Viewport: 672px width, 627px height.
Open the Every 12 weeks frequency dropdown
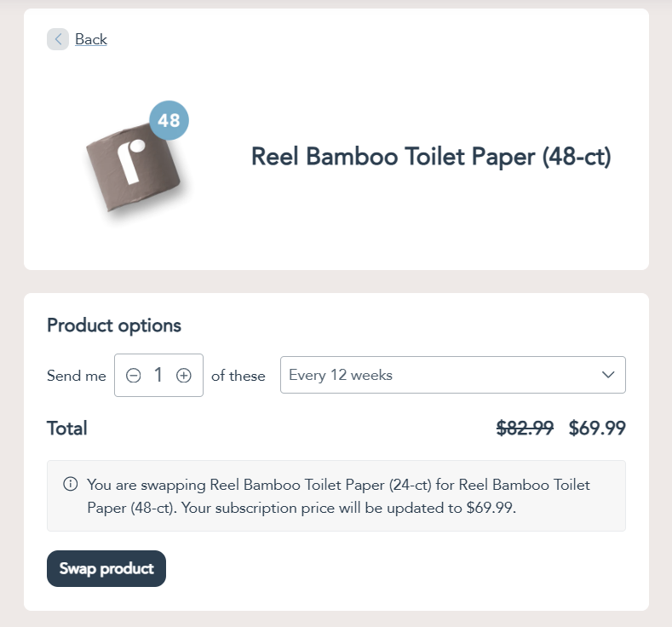click(443, 376)
